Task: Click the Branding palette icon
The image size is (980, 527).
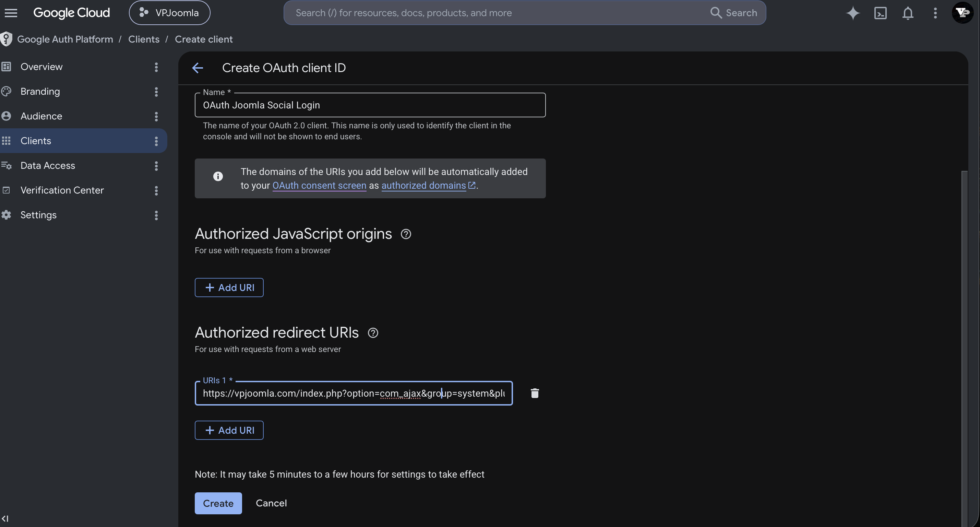Action: point(6,91)
